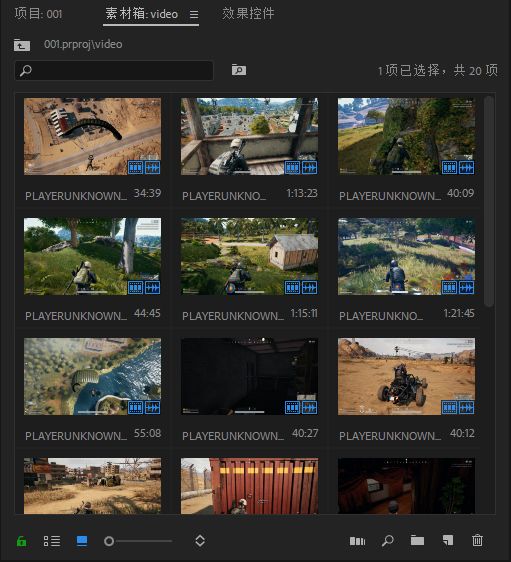Click audio waveform badge on 55:08 clip
The width and height of the screenshot is (511, 562).
pos(152,408)
